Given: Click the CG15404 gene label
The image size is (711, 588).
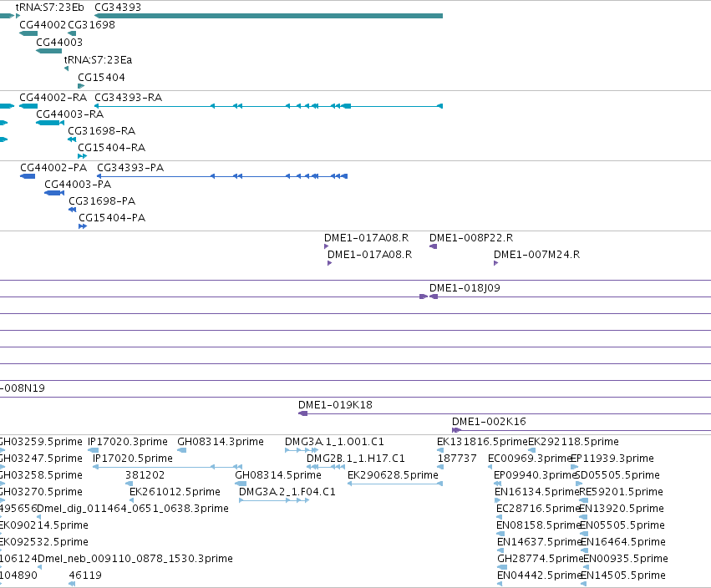Looking at the screenshot, I should (x=102, y=78).
